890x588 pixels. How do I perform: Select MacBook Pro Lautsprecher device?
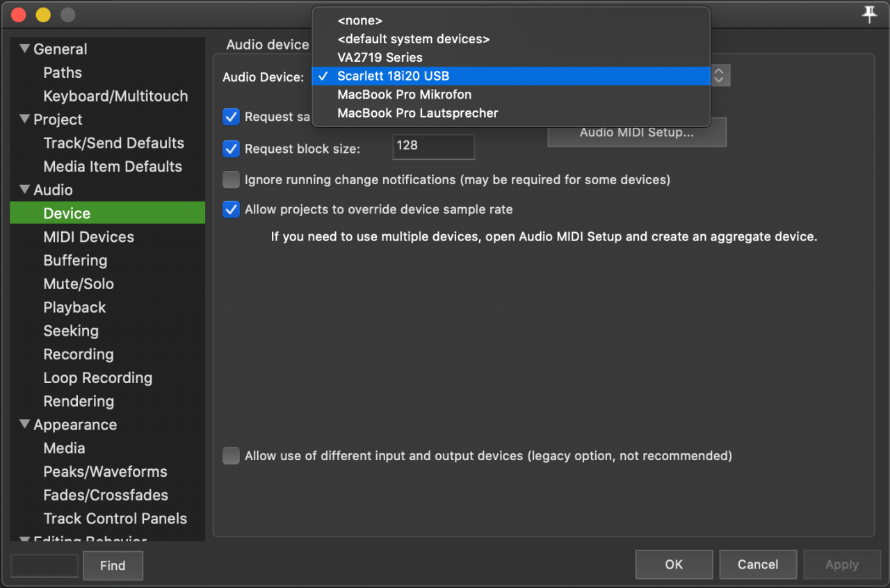511,113
